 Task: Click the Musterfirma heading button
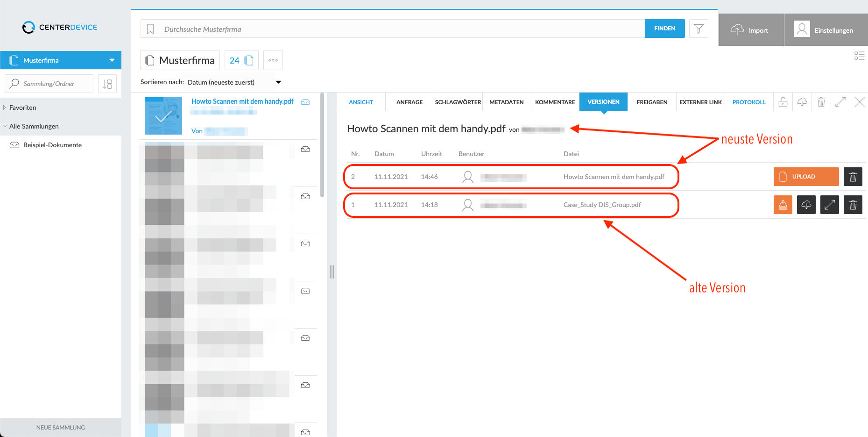(180, 60)
